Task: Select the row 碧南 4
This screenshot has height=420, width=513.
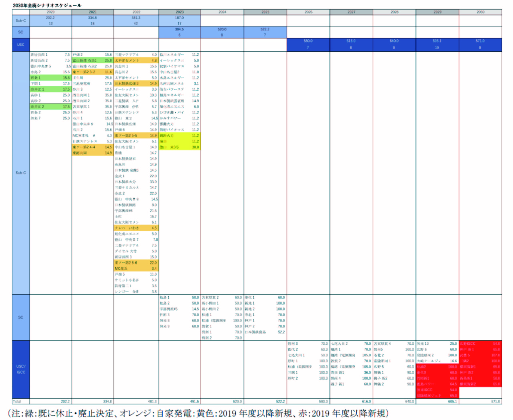Action: 351,378
